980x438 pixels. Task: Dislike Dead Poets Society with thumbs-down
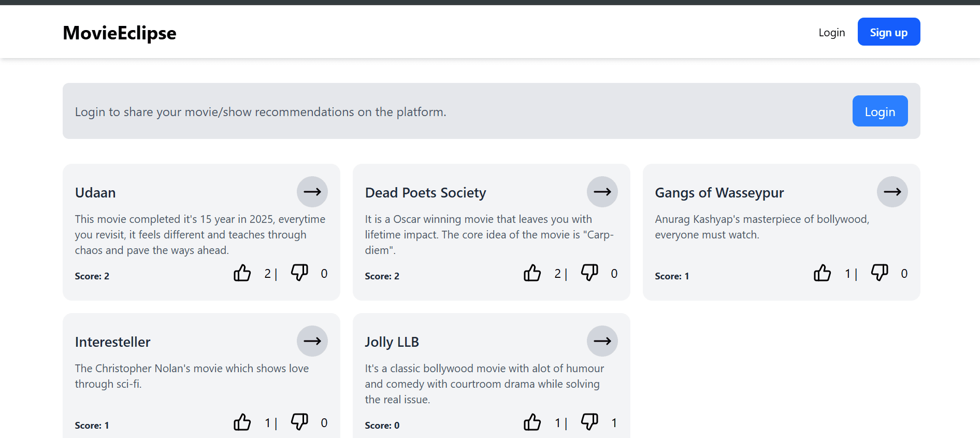[589, 273]
